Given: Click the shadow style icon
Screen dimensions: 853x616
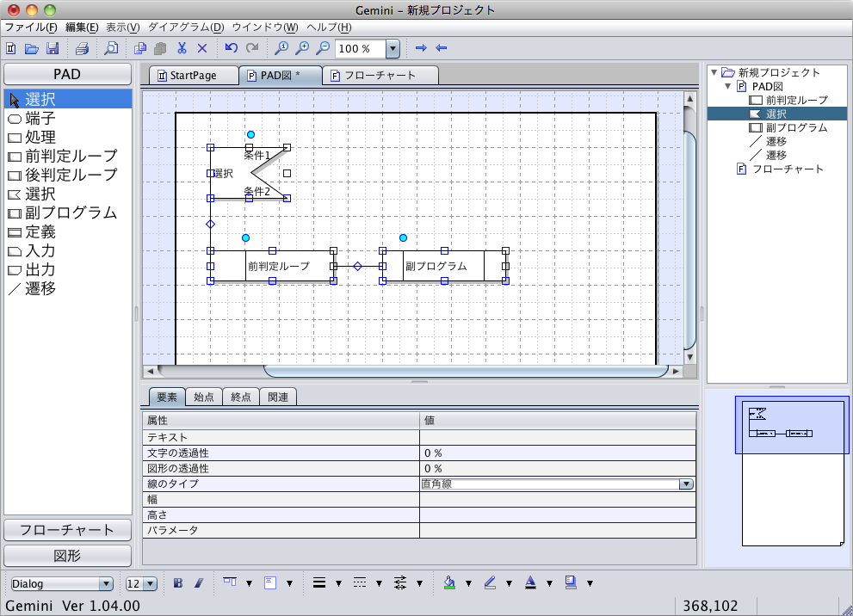Looking at the screenshot, I should 571,582.
